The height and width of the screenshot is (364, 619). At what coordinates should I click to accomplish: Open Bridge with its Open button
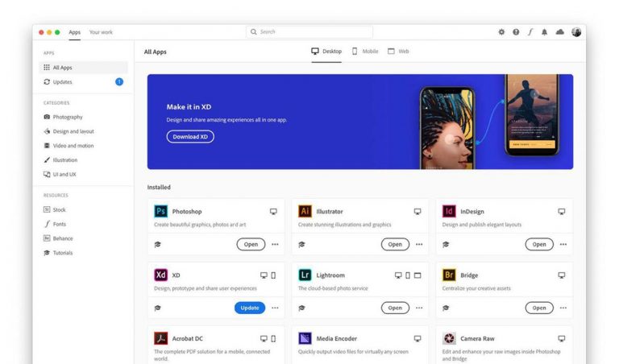point(539,308)
